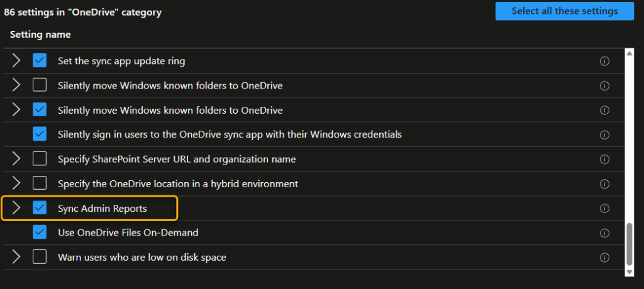Click info icon for Use OneDrive Files On-Demand
Screen dimensions: 644x289
pyautogui.click(x=604, y=233)
